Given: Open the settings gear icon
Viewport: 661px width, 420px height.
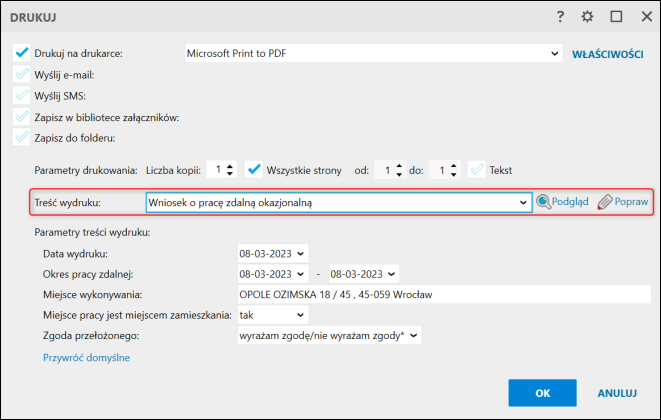Looking at the screenshot, I should coord(588,16).
